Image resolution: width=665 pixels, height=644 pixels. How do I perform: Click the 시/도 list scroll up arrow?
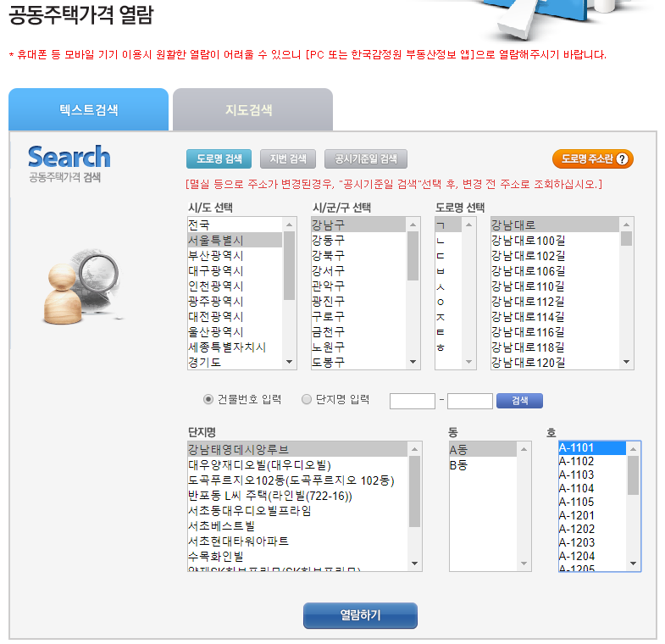289,225
